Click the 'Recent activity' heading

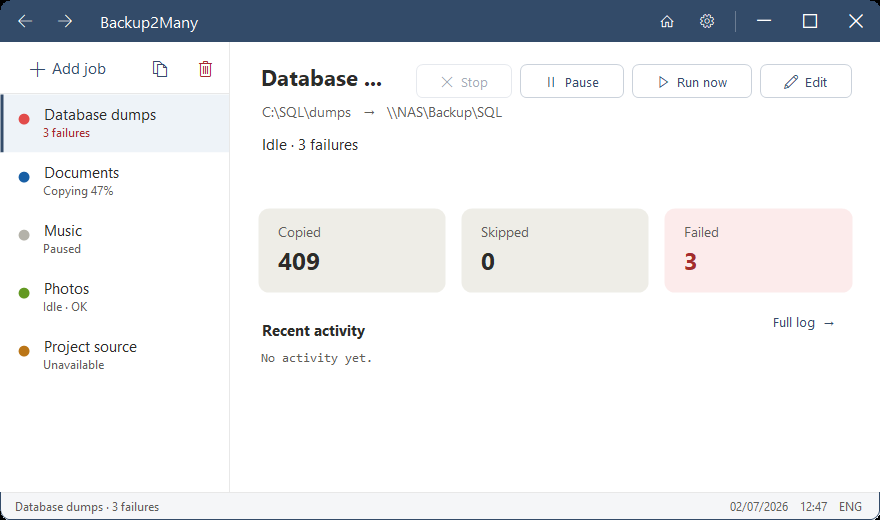pos(313,331)
